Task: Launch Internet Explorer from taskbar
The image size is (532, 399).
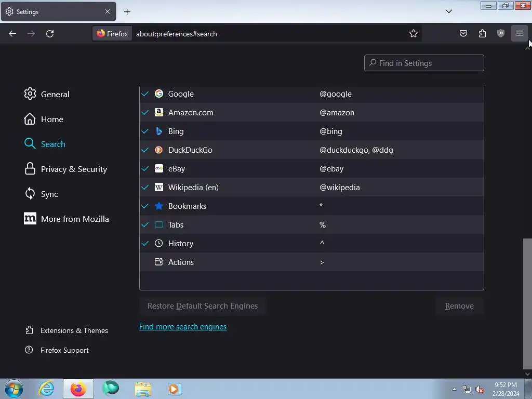Action: (46, 389)
